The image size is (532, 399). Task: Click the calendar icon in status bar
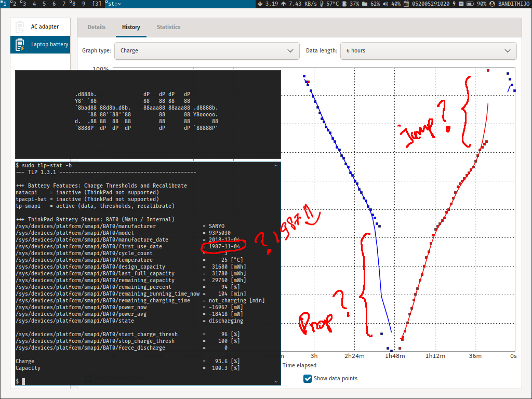click(x=407, y=4)
